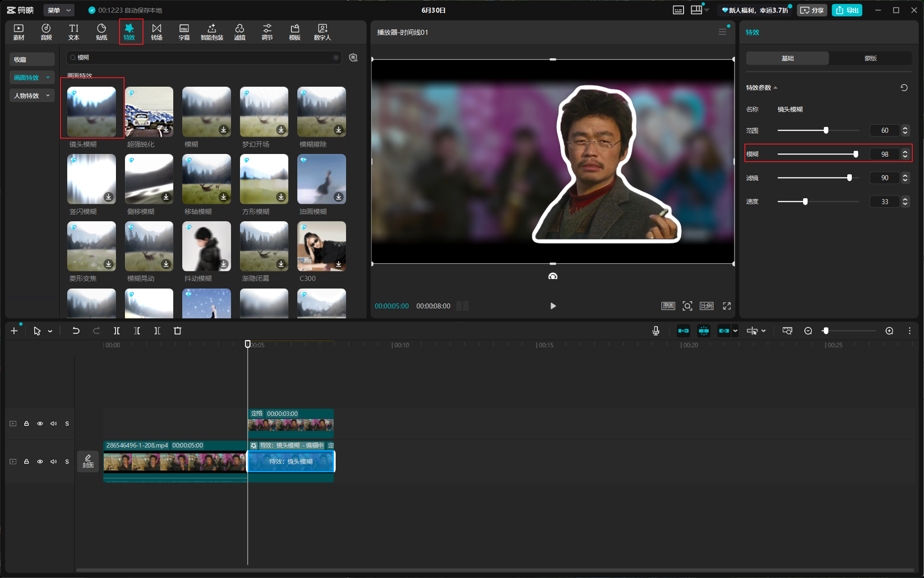Click the 导出 export button
This screenshot has height=578, width=924.
(x=847, y=10)
